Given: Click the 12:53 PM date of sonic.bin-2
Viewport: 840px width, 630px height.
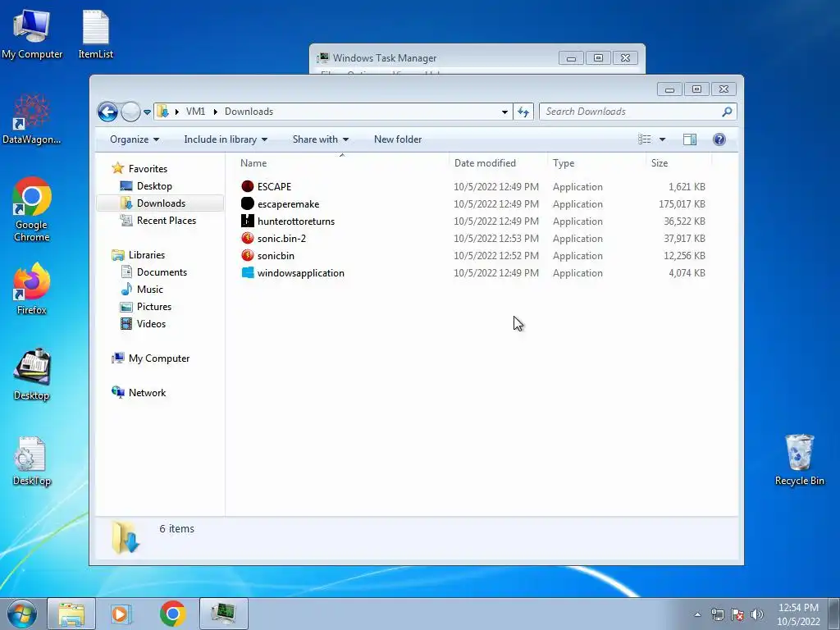Looking at the screenshot, I should click(x=496, y=239).
